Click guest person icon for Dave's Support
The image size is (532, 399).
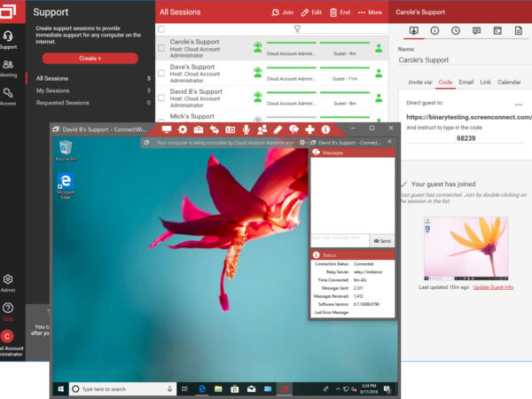(379, 73)
